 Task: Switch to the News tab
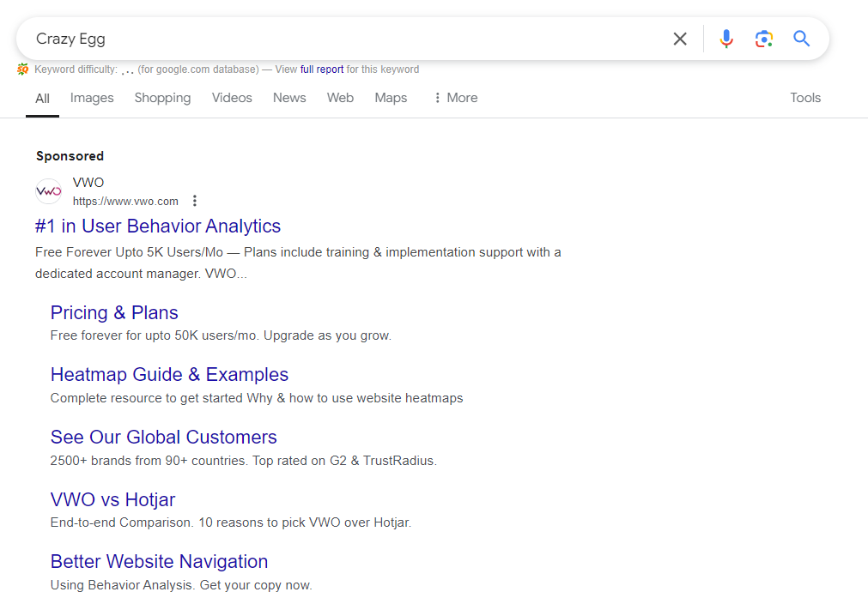point(289,98)
